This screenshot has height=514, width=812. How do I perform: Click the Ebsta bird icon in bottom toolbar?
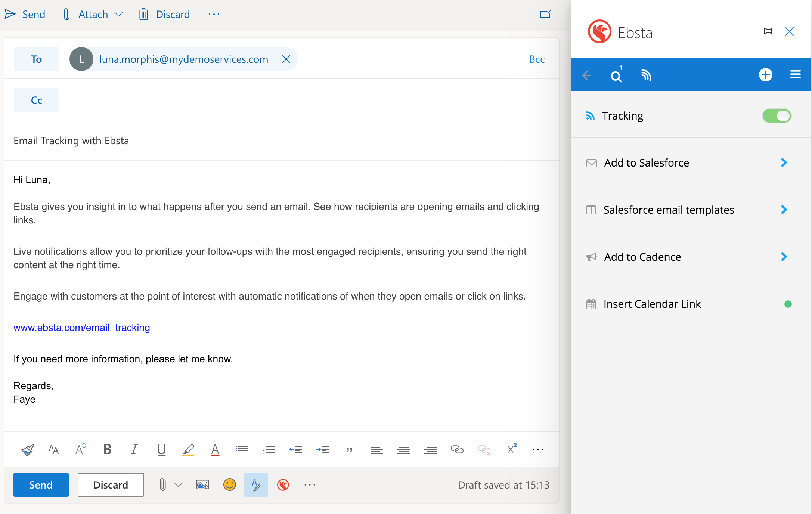283,485
